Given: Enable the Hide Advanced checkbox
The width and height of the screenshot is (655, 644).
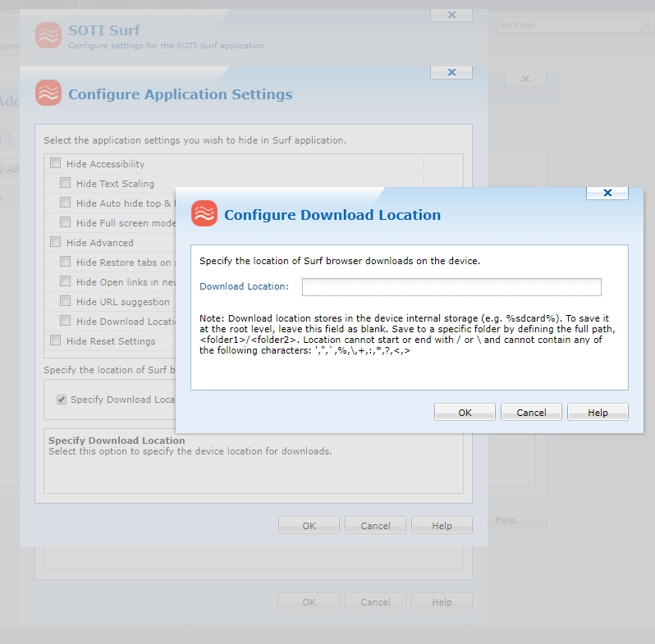Looking at the screenshot, I should [x=55, y=241].
